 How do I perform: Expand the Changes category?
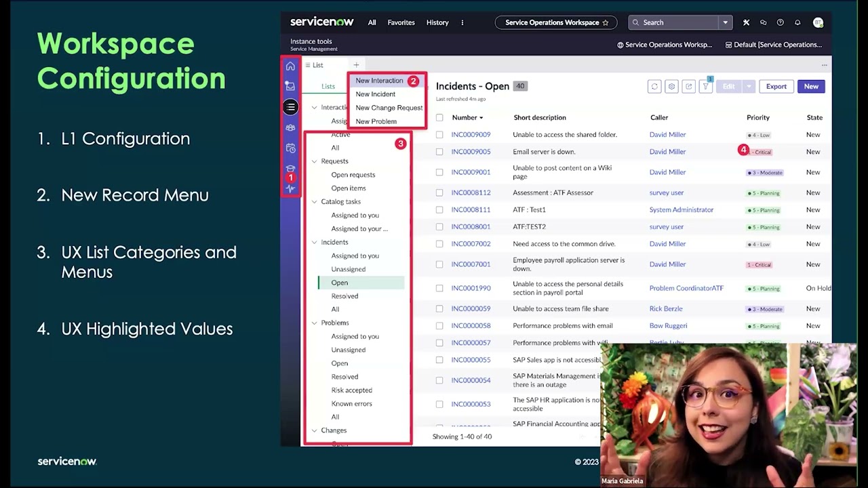pyautogui.click(x=314, y=430)
